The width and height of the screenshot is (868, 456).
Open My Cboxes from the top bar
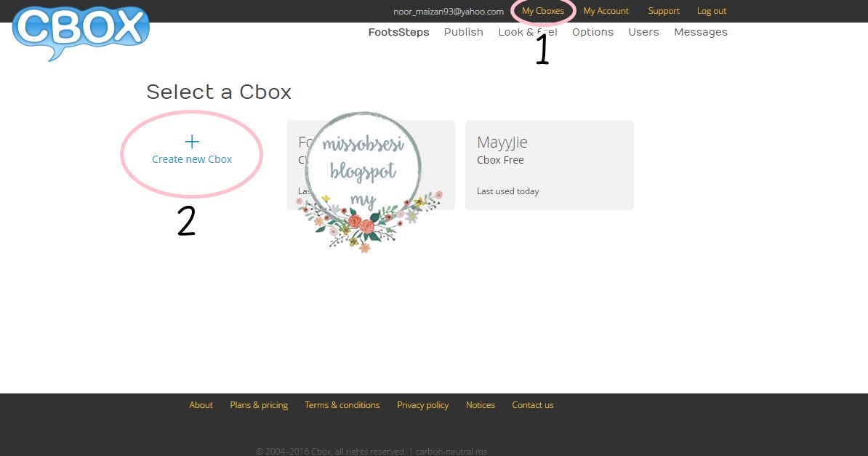coord(543,10)
